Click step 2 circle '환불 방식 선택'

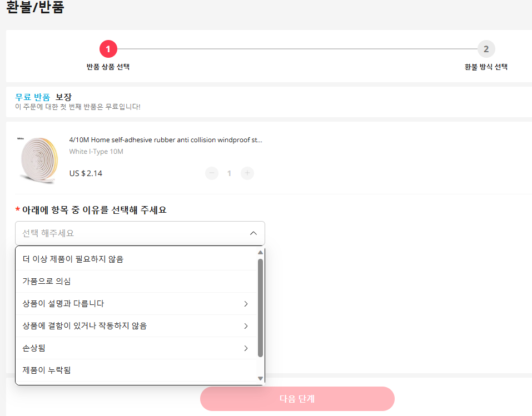(x=486, y=49)
